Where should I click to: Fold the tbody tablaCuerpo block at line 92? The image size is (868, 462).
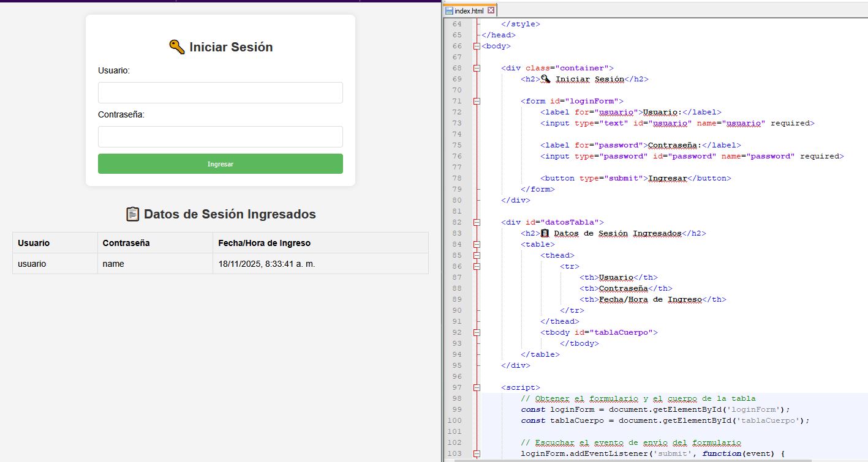[477, 332]
